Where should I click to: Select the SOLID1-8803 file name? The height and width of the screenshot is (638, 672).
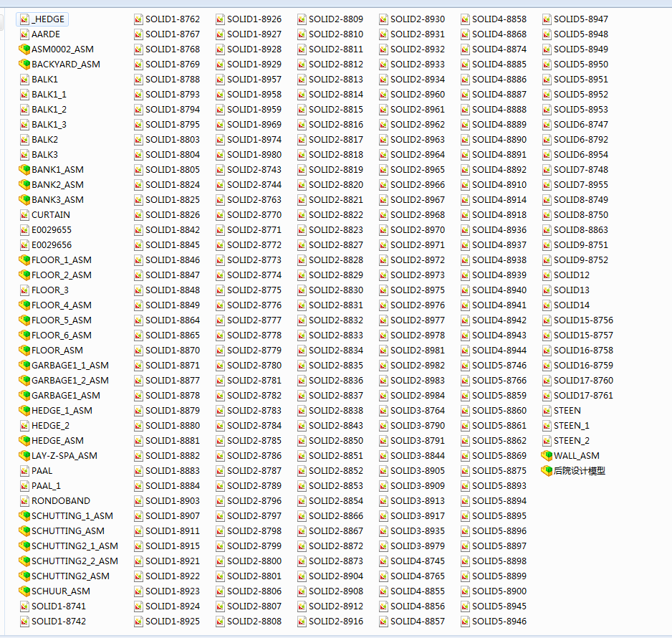click(173, 140)
